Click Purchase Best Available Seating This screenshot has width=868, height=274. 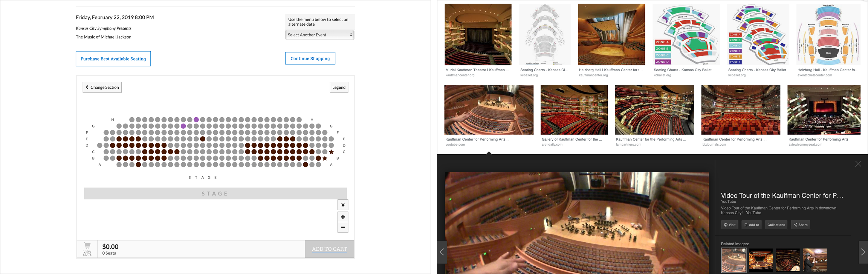click(113, 59)
